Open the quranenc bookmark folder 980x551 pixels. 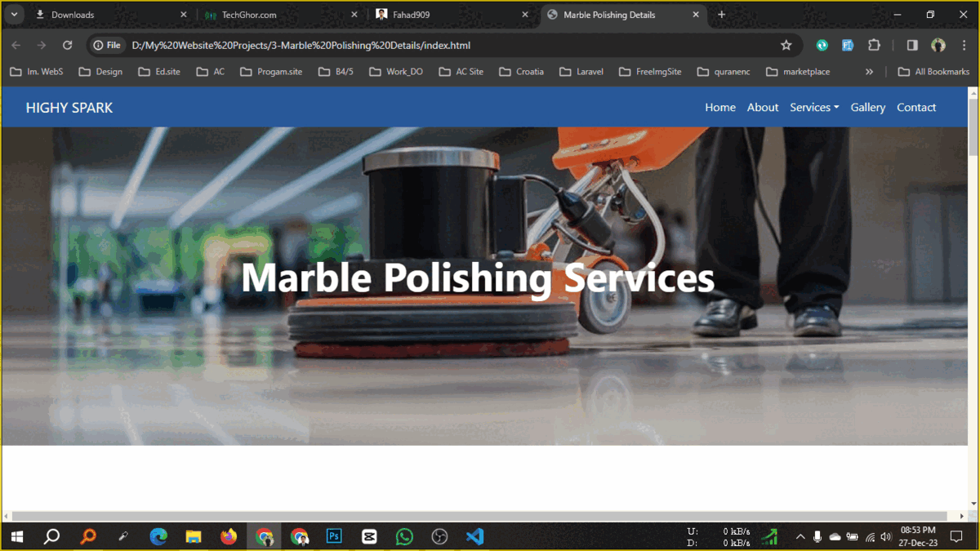725,72
